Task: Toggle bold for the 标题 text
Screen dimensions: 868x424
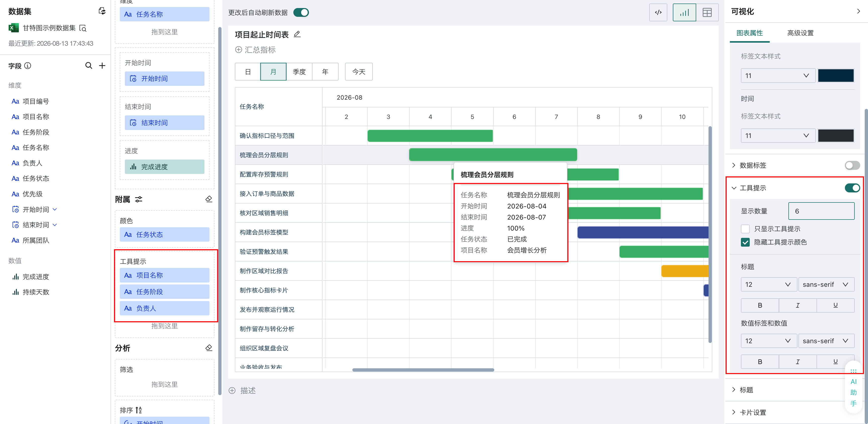Action: pos(759,305)
